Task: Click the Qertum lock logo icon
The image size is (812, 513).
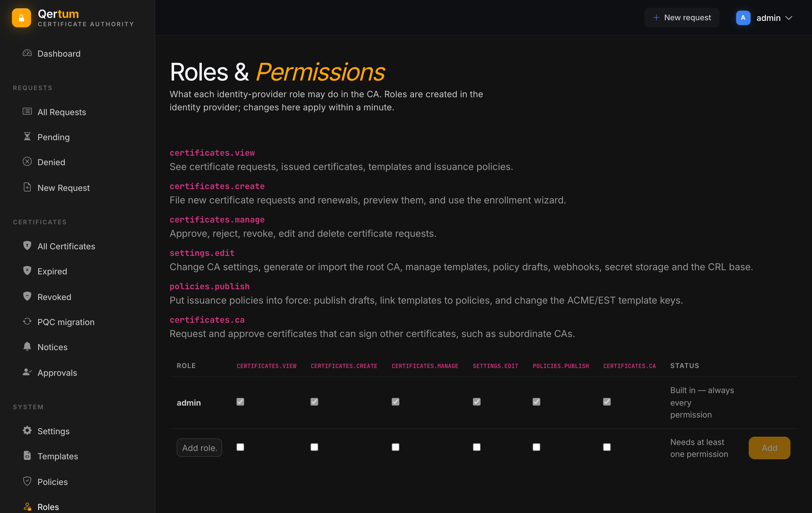Action: click(x=21, y=18)
